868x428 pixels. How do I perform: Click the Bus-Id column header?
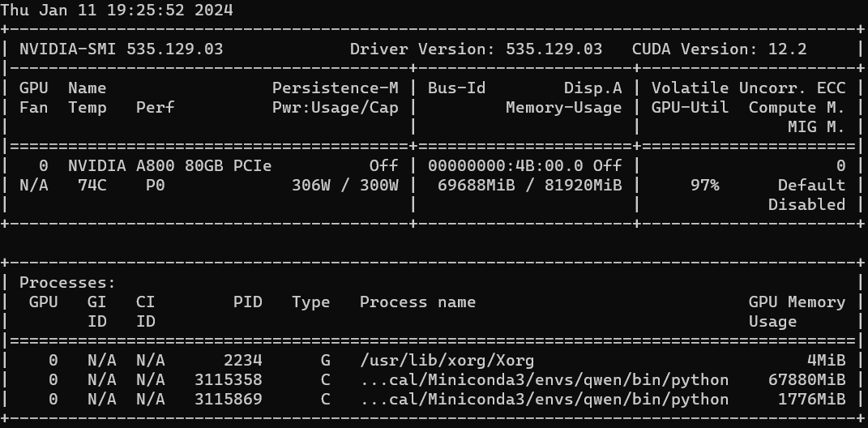point(456,88)
